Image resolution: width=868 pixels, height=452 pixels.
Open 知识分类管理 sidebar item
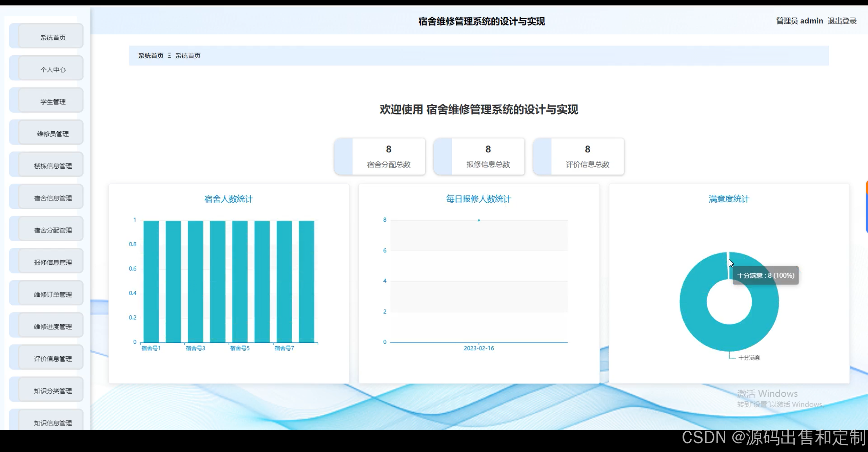pyautogui.click(x=52, y=391)
